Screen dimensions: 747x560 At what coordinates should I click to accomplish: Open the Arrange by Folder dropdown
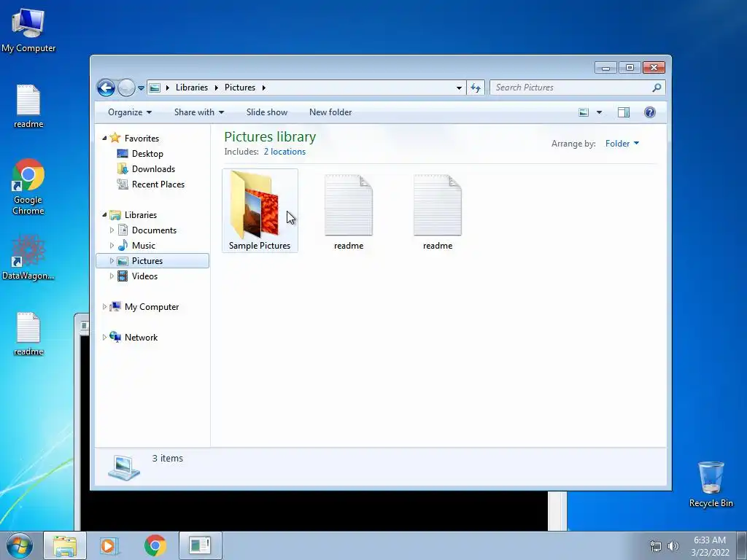[x=622, y=144]
